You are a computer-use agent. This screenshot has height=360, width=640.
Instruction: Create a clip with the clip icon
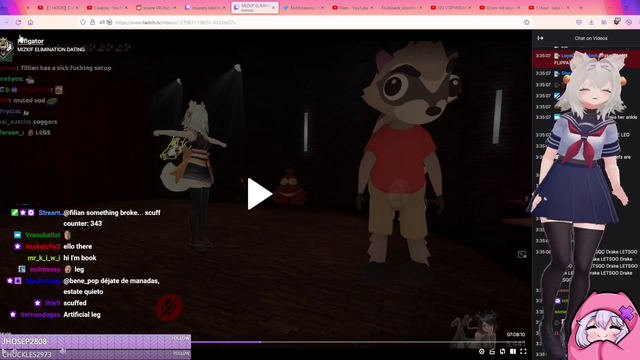492,351
